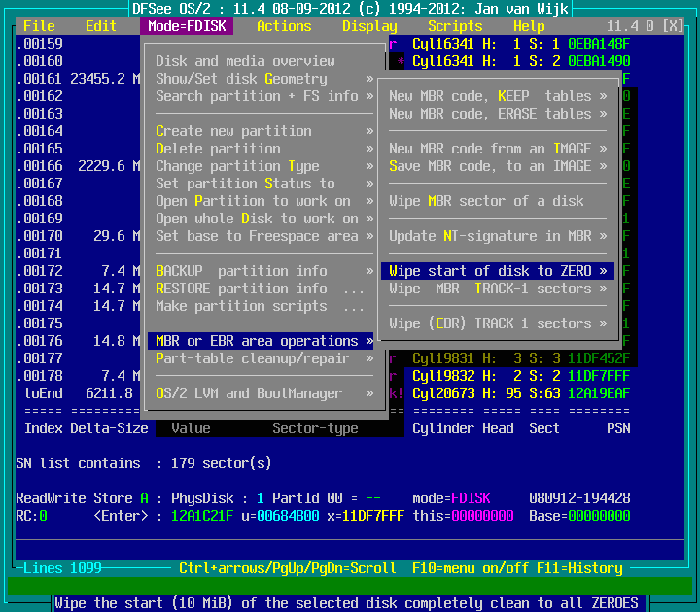The width and height of the screenshot is (700, 612).
Task: Open the Help menu
Action: click(x=529, y=26)
